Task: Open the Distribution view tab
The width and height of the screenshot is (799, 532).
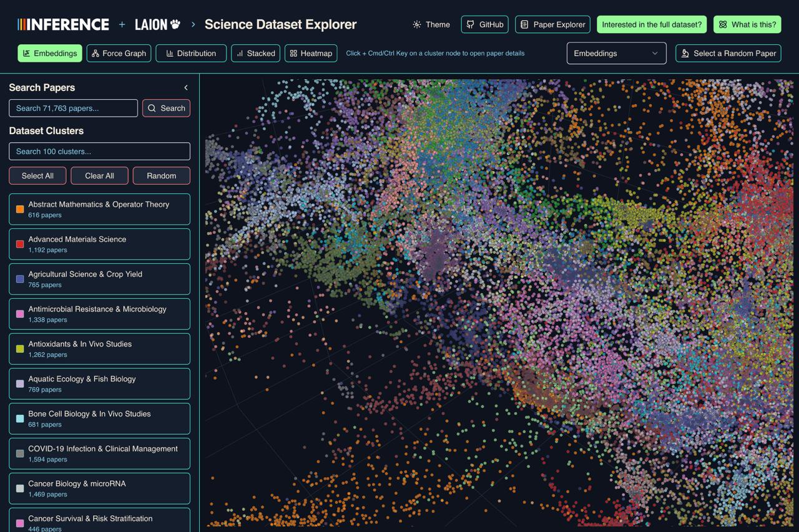Action: [190, 54]
